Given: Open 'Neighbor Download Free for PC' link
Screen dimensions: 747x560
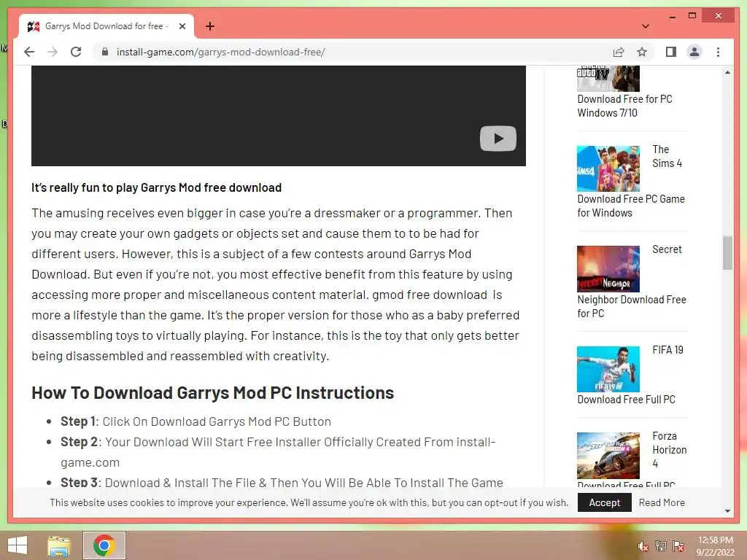Looking at the screenshot, I should click(x=632, y=306).
